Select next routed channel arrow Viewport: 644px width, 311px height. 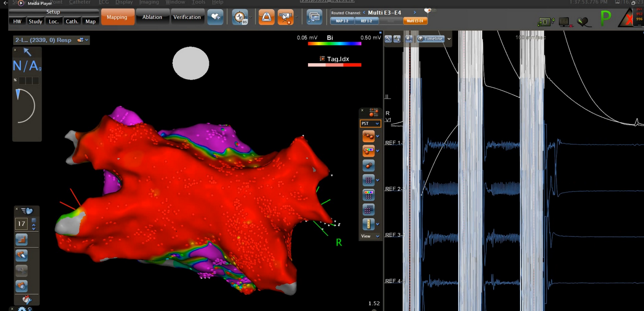click(415, 13)
